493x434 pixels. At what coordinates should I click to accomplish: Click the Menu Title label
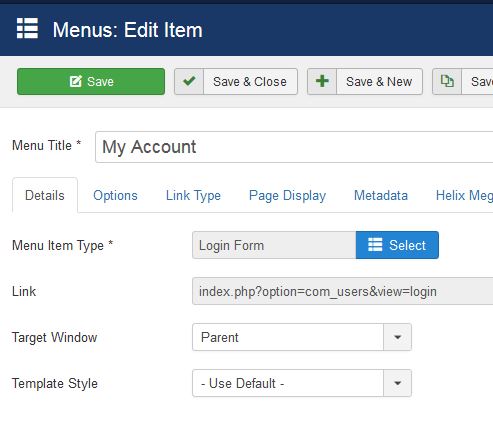click(x=47, y=146)
